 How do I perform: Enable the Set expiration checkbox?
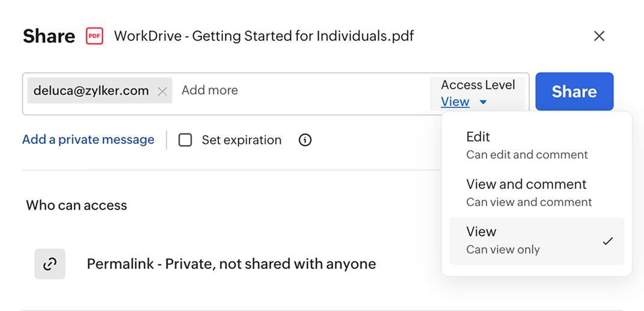185,140
